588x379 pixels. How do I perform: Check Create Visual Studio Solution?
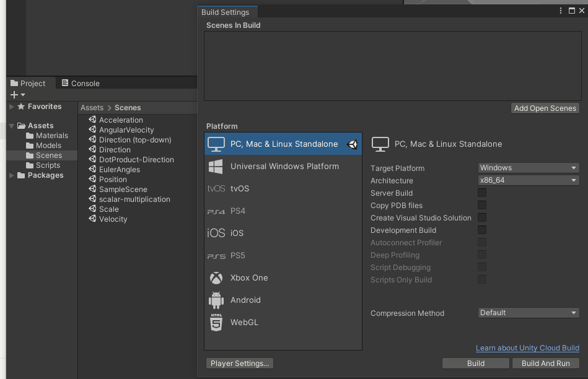pyautogui.click(x=482, y=218)
